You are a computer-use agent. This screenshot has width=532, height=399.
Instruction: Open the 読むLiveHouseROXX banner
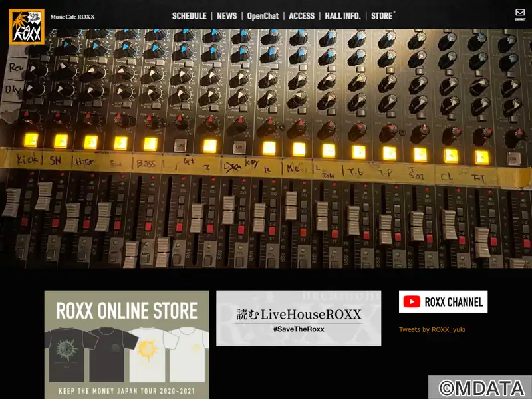pyautogui.click(x=299, y=314)
